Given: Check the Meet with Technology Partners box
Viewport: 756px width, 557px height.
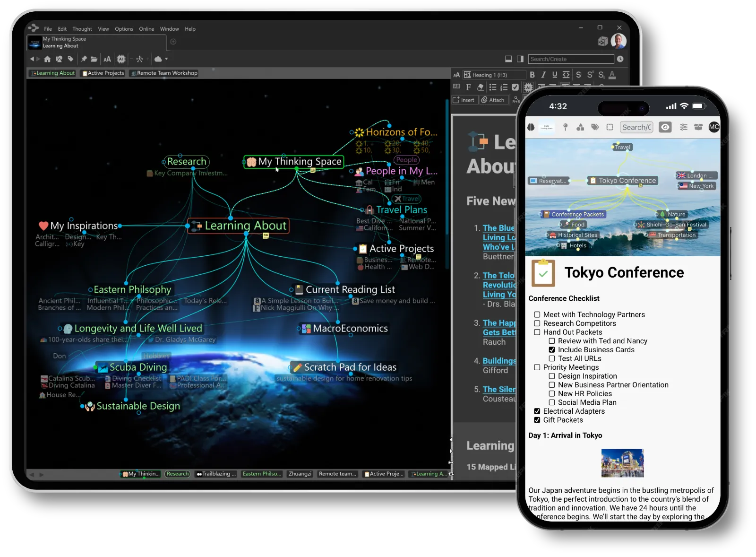Looking at the screenshot, I should point(537,315).
